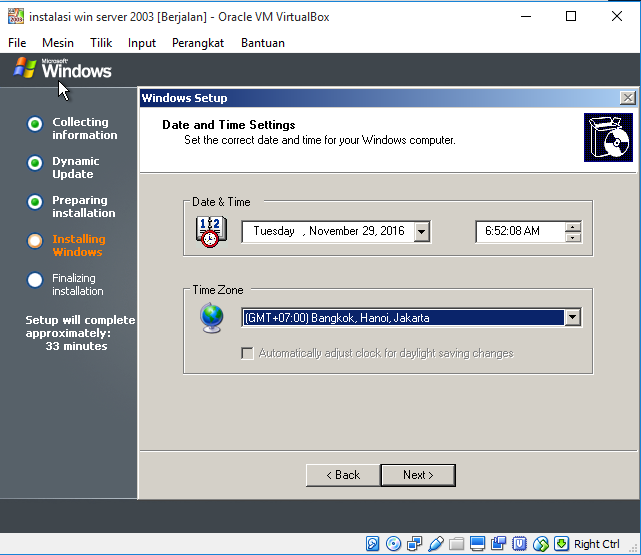Select the Collecting information step indicator
Viewport: 641px width, 555px height.
35,124
